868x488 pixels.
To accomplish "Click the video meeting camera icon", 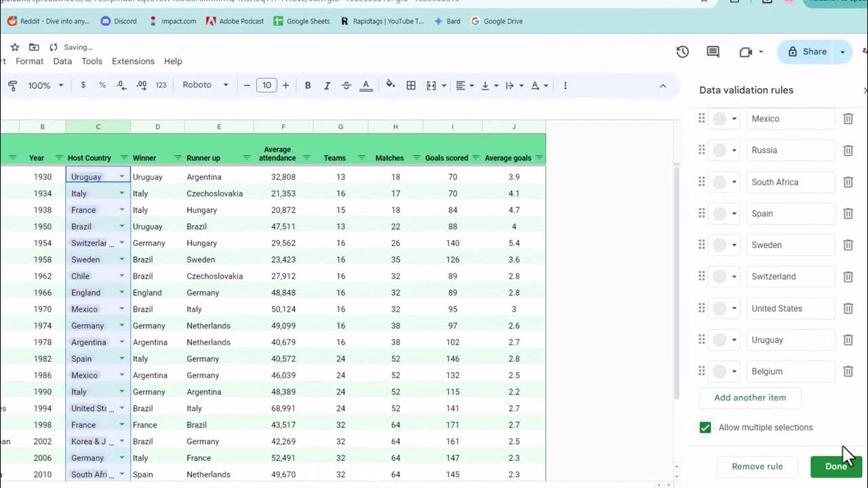I will tap(746, 52).
